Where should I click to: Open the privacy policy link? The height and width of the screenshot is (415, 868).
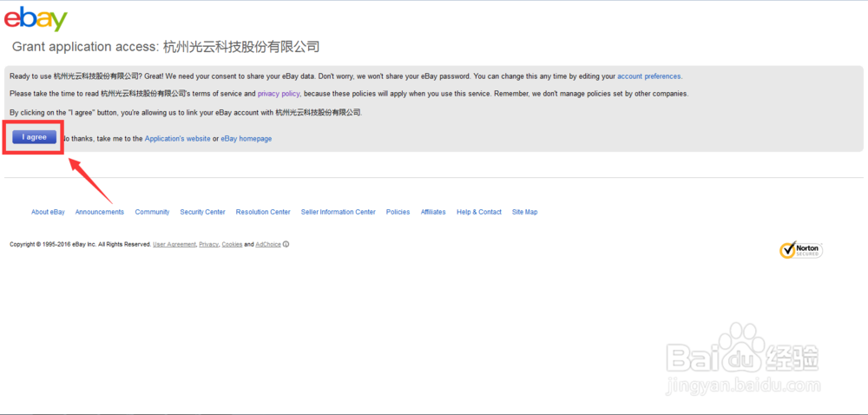pyautogui.click(x=279, y=94)
